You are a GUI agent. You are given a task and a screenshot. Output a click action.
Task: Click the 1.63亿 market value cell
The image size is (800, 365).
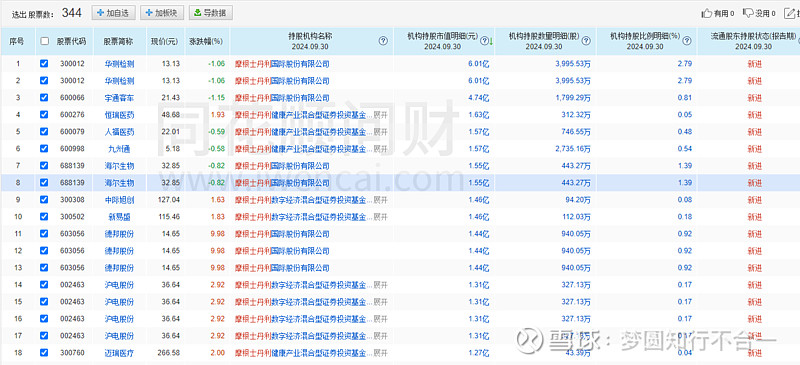click(x=479, y=115)
